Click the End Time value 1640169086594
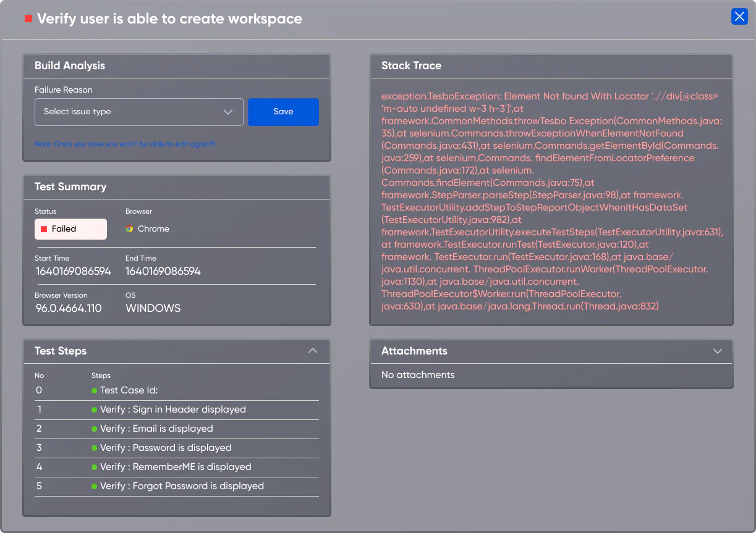Screen dimensions: 756x533 coord(163,271)
